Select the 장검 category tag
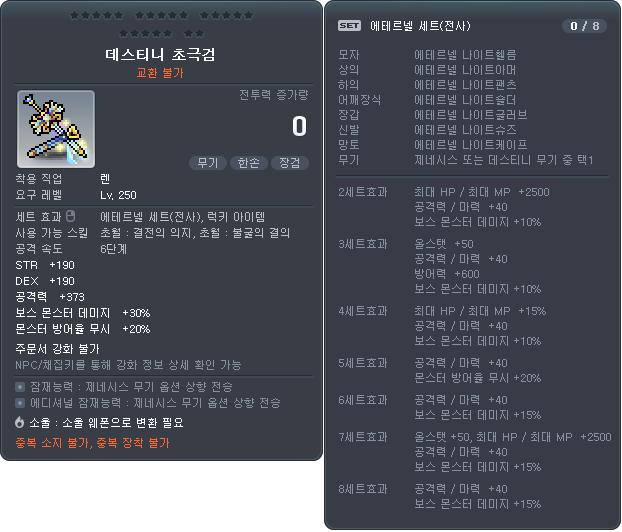The height and width of the screenshot is (532, 622). [290, 163]
